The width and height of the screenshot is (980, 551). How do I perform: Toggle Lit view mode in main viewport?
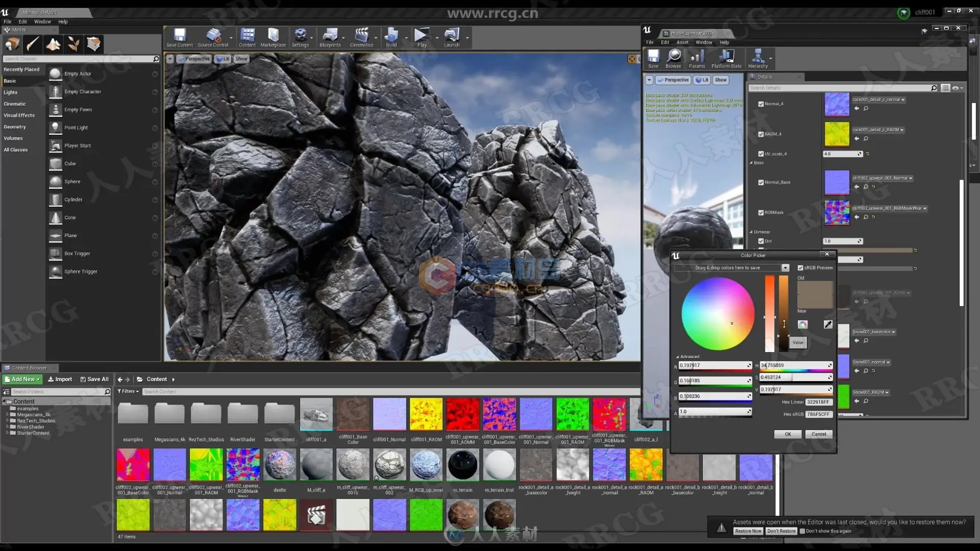pyautogui.click(x=223, y=59)
